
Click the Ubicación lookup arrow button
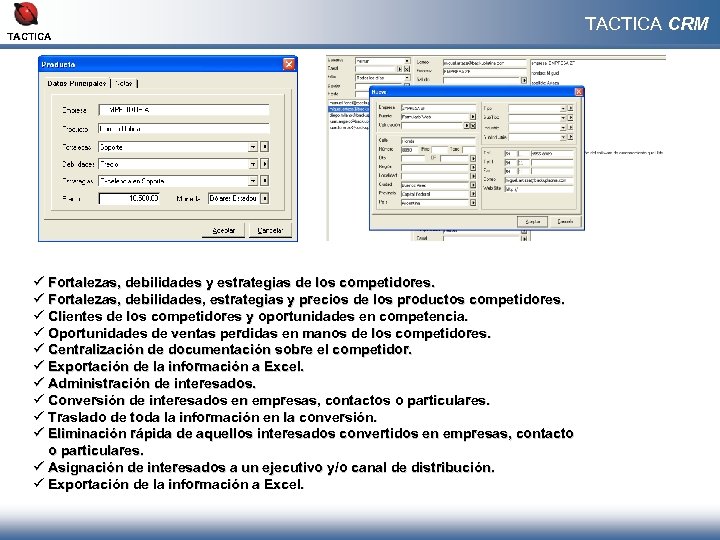point(467,125)
